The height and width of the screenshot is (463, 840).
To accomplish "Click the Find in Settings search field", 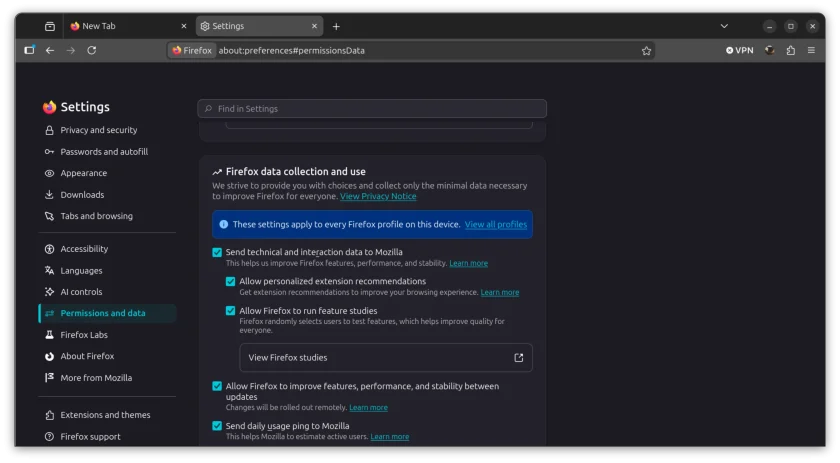I will click(372, 109).
